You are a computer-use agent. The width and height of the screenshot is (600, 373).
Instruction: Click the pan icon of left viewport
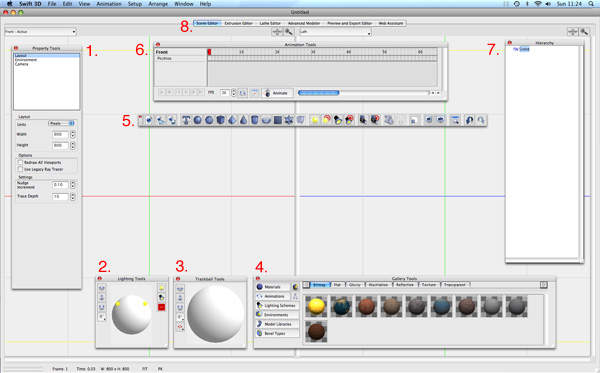(277, 32)
